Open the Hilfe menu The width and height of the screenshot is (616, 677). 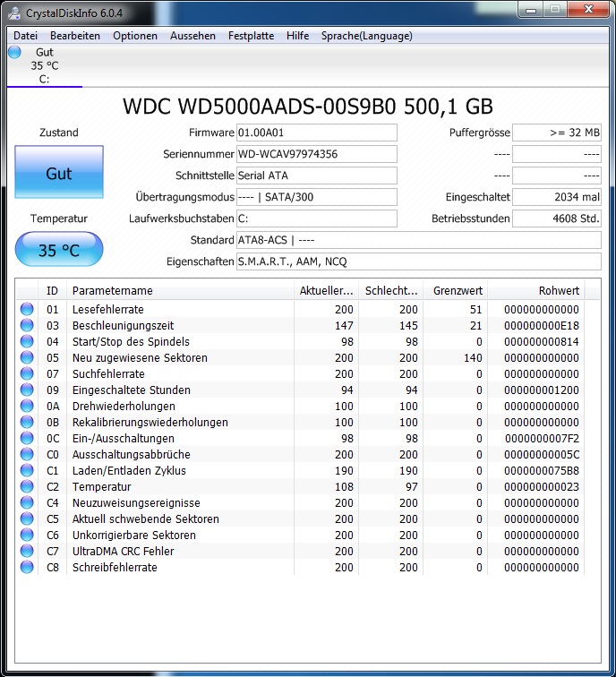click(297, 36)
